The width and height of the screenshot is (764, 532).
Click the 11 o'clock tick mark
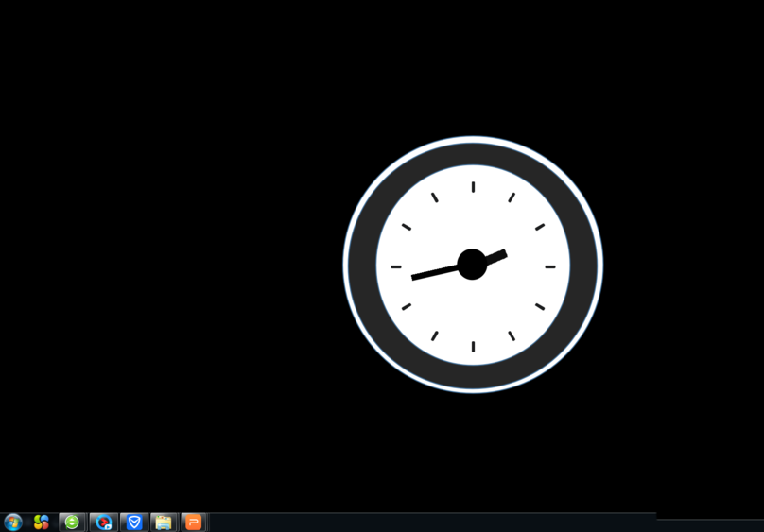pyautogui.click(x=434, y=197)
